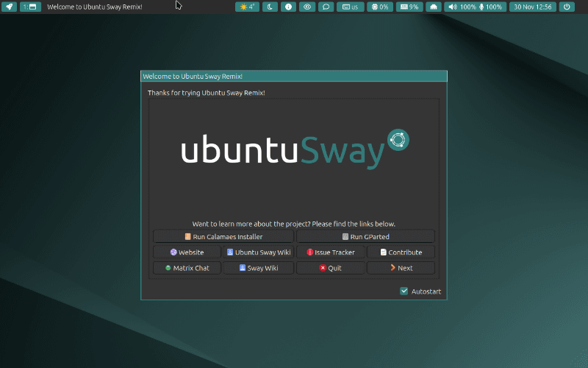Toggle the eye idle inhibitor icon

307,7
